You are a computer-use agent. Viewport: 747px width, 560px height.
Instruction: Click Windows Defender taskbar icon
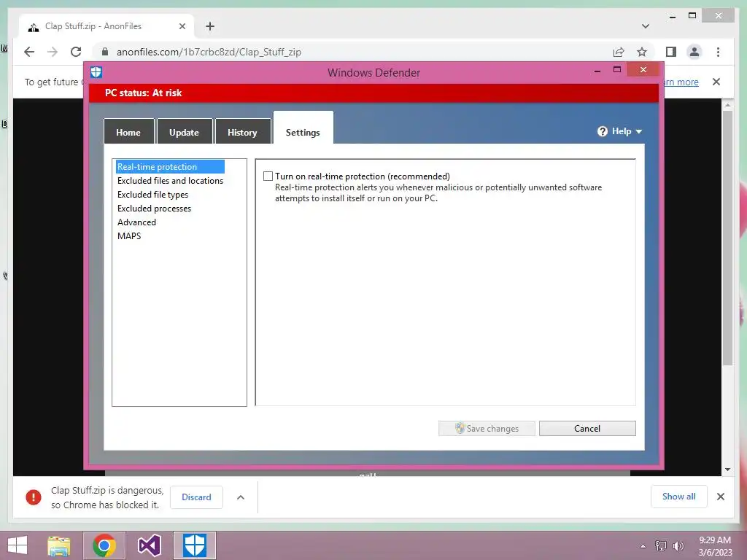point(194,545)
